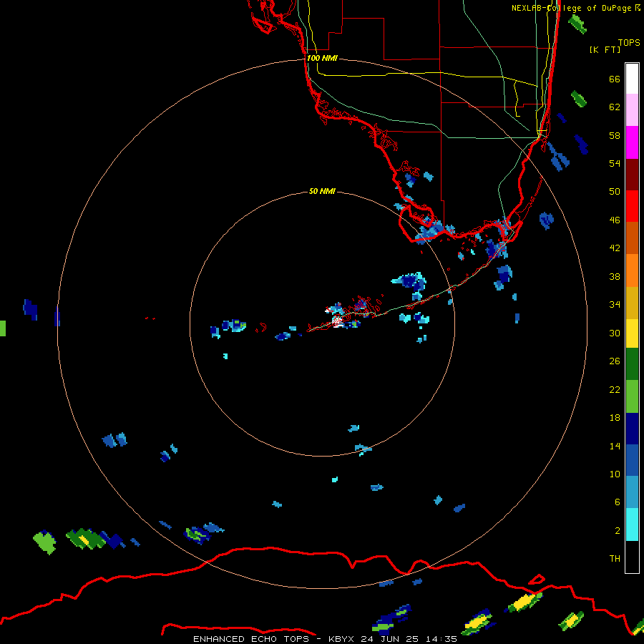
Task: Click the '6' legend value
Action: (x=618, y=502)
